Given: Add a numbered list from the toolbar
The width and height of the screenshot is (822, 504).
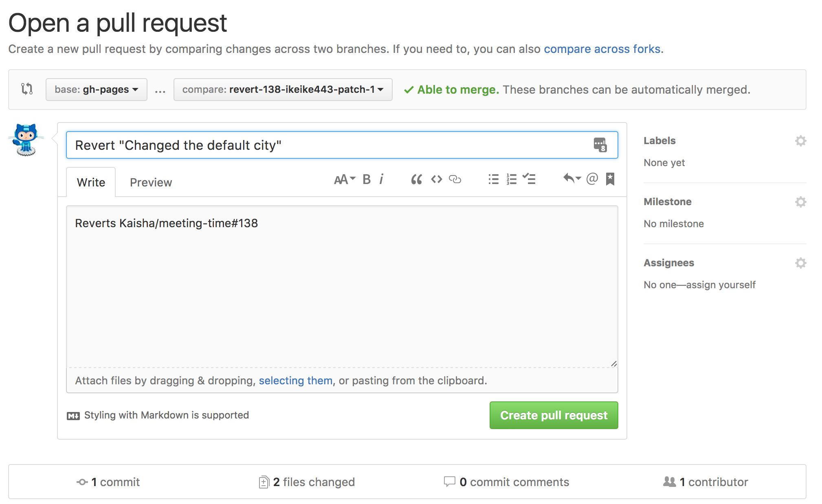Looking at the screenshot, I should point(511,179).
